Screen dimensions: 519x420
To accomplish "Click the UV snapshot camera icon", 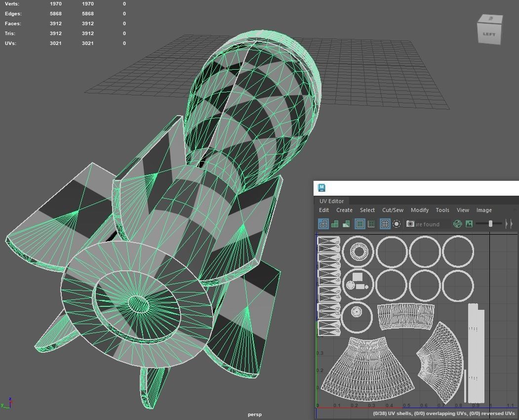I will [410, 224].
